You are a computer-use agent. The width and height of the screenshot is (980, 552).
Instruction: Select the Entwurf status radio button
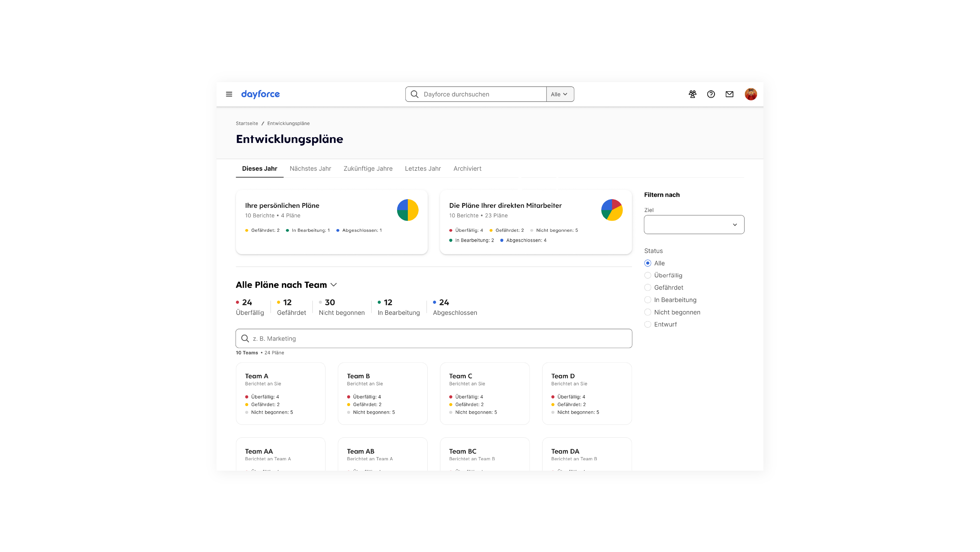pos(647,324)
